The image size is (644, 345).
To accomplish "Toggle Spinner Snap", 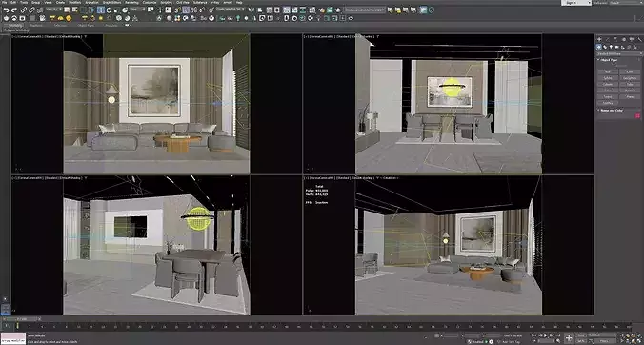I will pyautogui.click(x=202, y=10).
